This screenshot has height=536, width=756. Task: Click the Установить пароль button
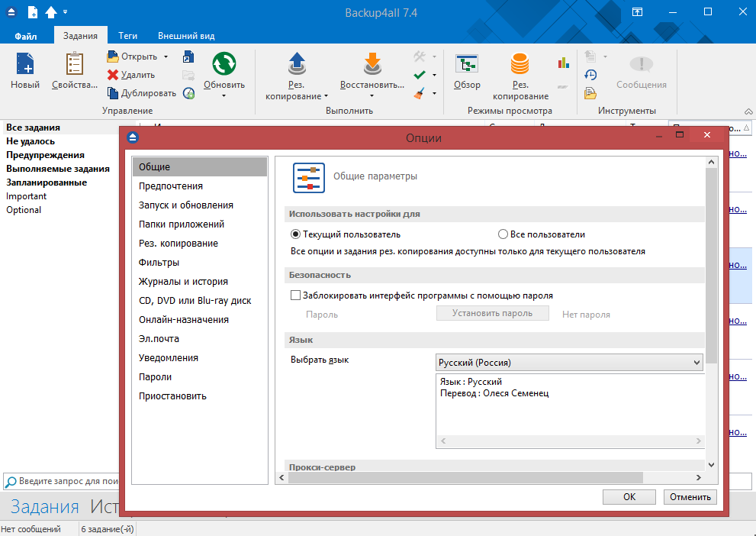pyautogui.click(x=492, y=313)
